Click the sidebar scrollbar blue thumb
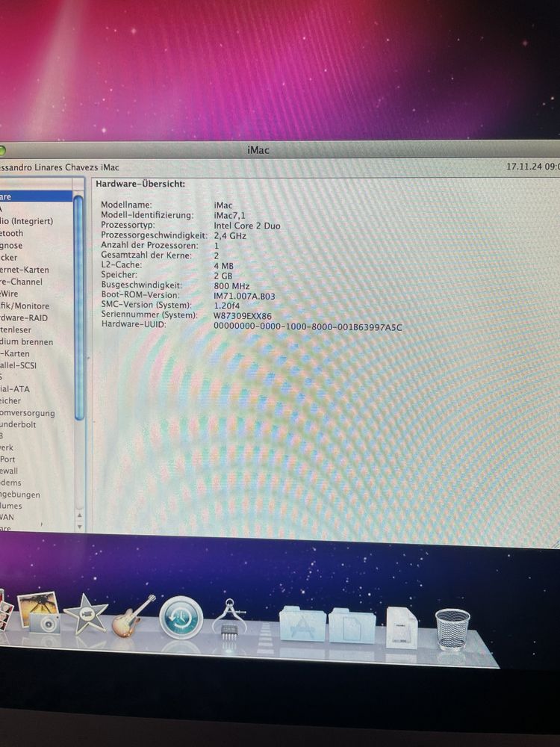Screen dimensions: 560x747 pos(78,309)
